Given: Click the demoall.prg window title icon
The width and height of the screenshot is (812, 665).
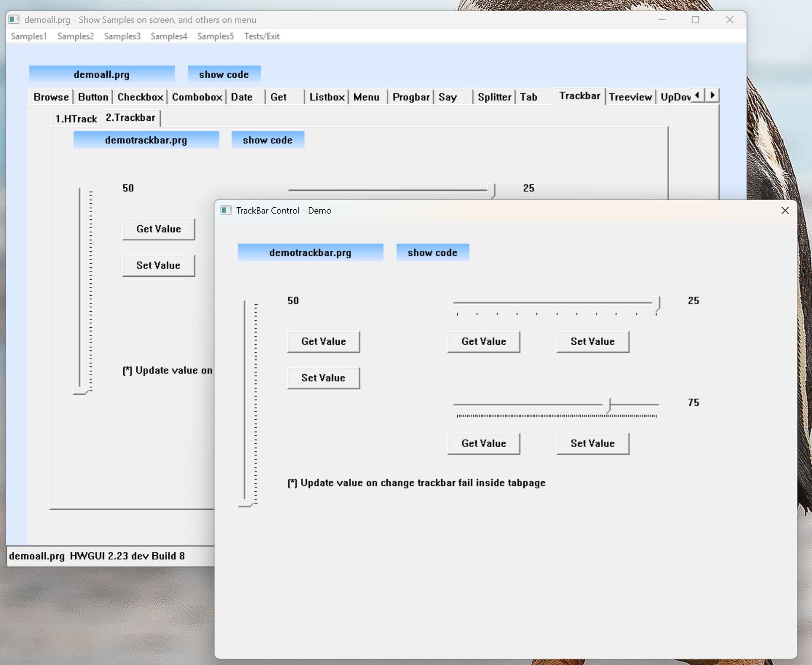Looking at the screenshot, I should [14, 19].
